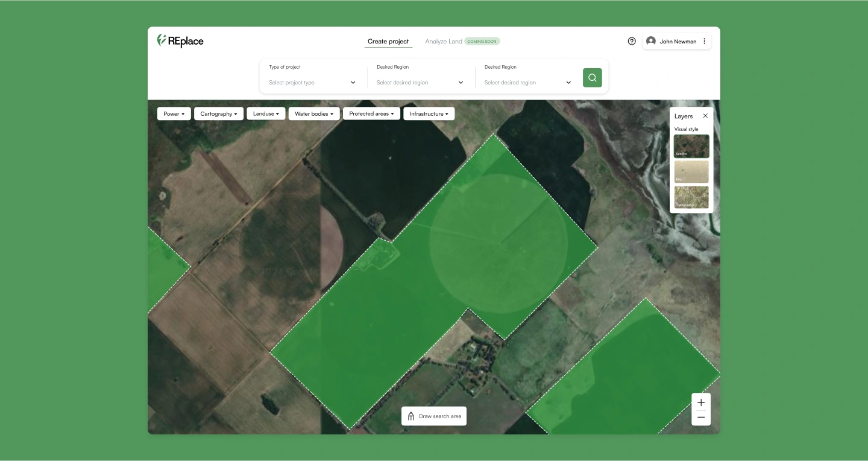Click the Layers panel title

click(x=684, y=116)
